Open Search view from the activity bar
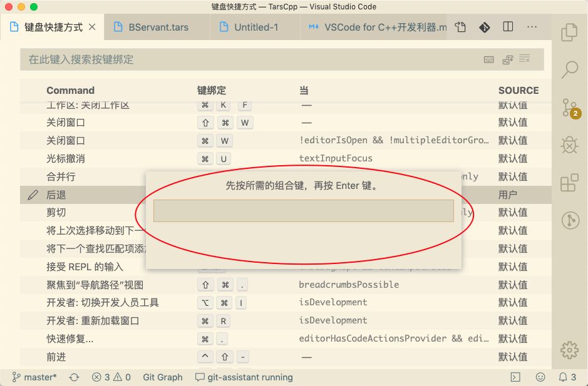The height and width of the screenshot is (386, 588). 569,70
